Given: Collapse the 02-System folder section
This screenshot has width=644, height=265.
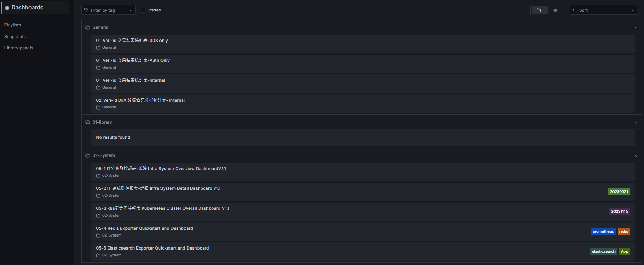Looking at the screenshot, I should pyautogui.click(x=635, y=156).
